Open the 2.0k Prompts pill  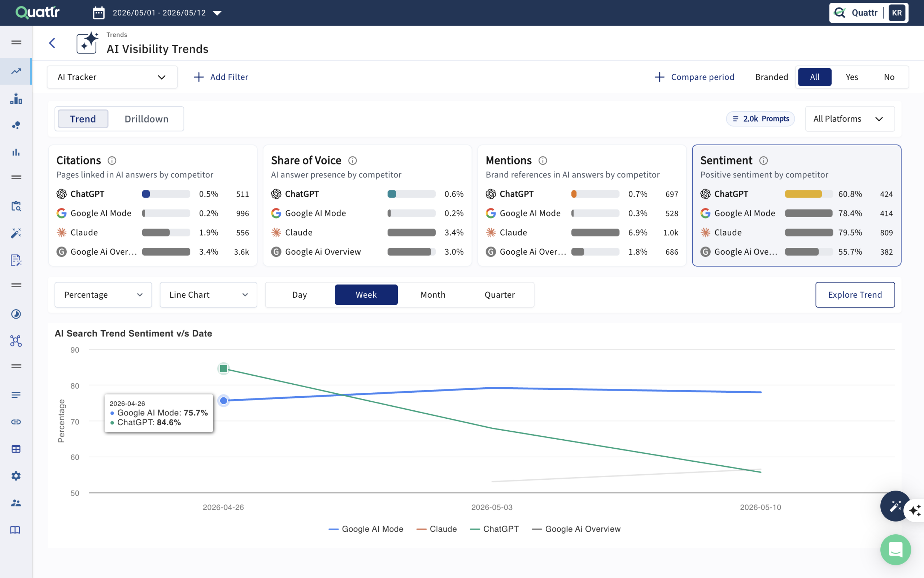coord(760,118)
